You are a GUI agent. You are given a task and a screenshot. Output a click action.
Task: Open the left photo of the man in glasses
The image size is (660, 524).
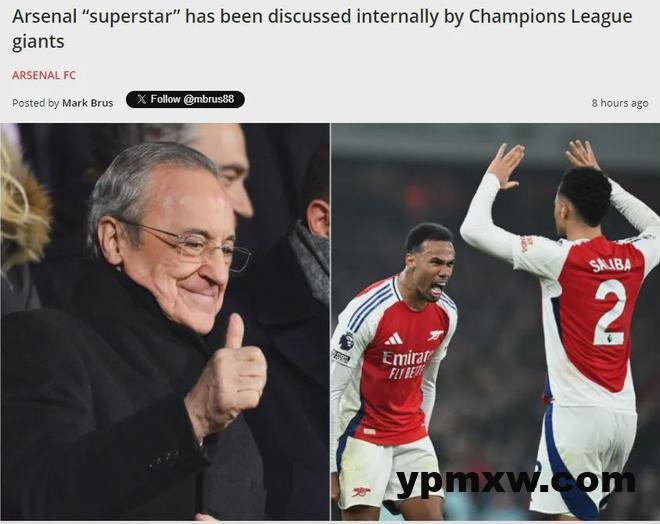(165, 322)
